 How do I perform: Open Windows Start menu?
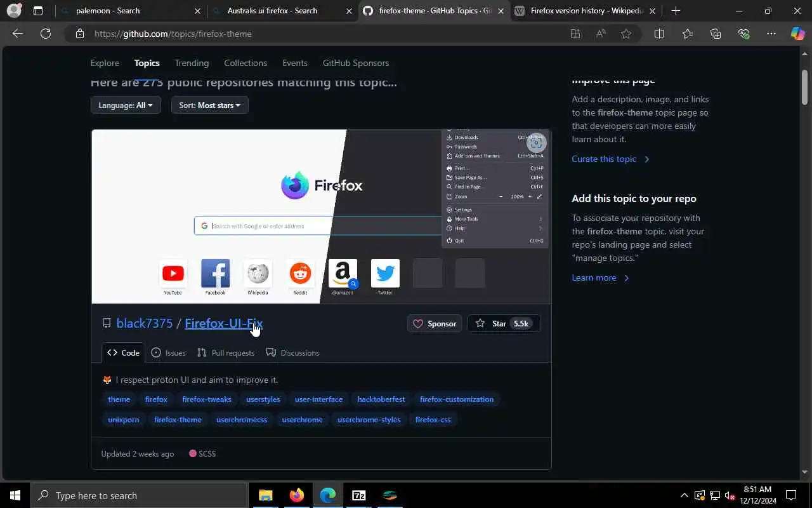coord(15,495)
